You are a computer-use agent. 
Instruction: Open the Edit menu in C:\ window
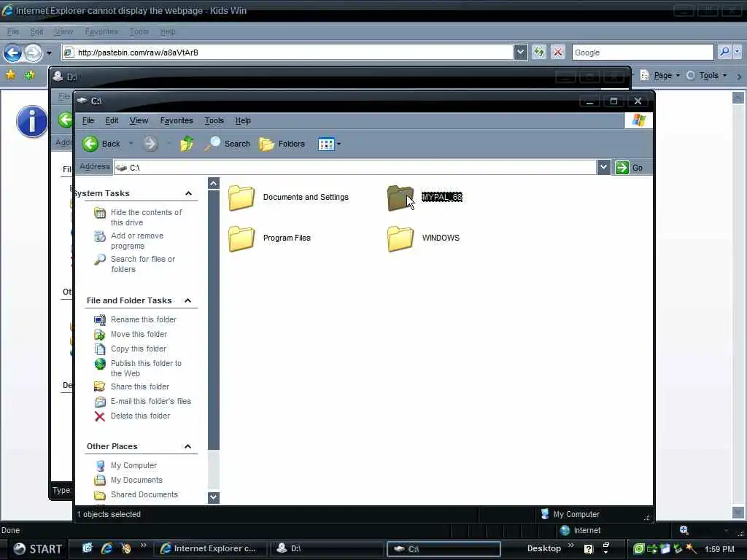112,120
